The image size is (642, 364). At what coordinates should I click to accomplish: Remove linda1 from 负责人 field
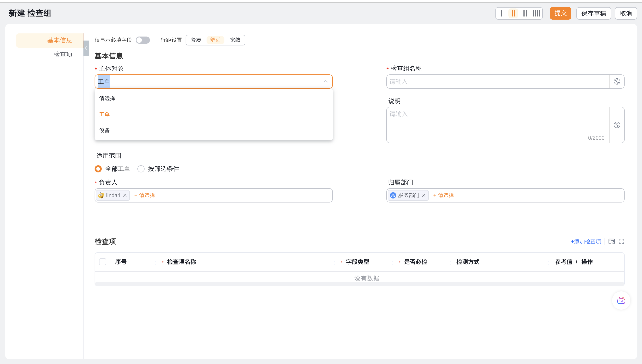[125, 195]
